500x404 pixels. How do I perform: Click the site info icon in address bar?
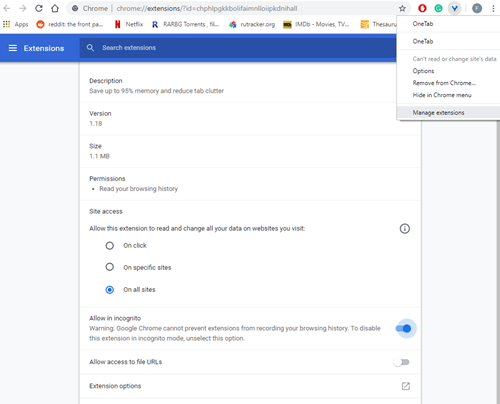(x=75, y=8)
